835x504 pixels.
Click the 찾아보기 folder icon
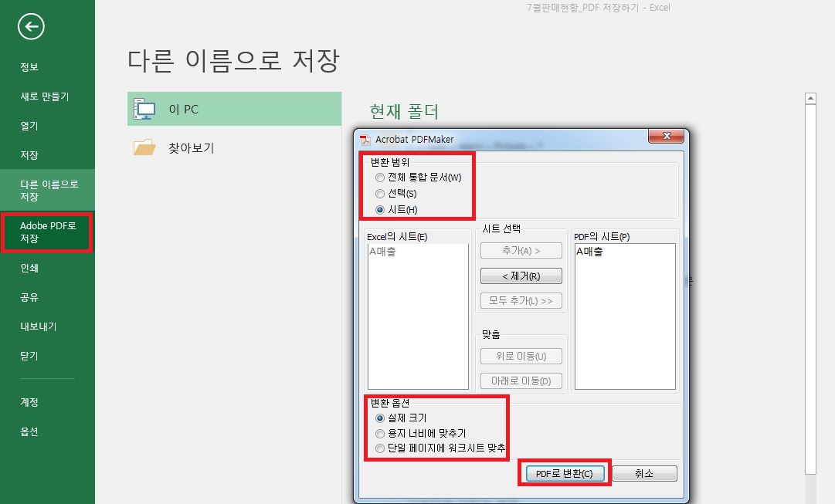(144, 147)
